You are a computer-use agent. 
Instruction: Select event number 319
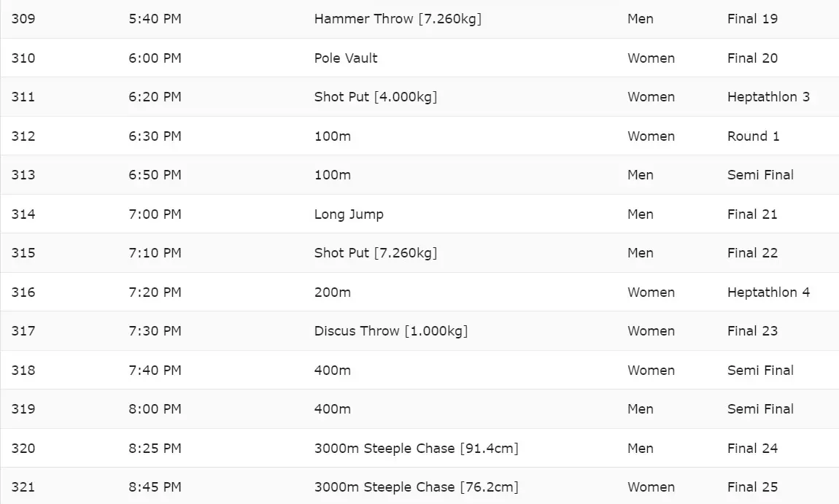[x=23, y=409]
